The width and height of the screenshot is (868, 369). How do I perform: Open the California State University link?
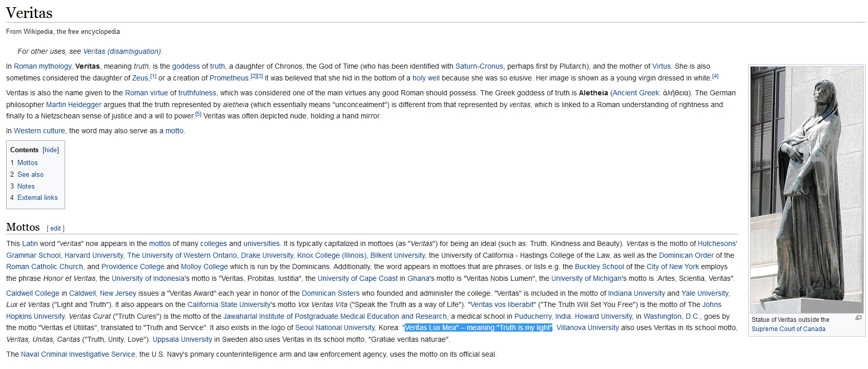click(x=229, y=305)
